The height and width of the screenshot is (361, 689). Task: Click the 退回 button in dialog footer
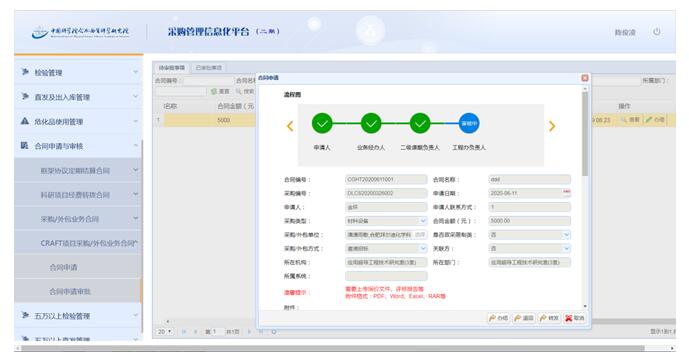pyautogui.click(x=524, y=318)
